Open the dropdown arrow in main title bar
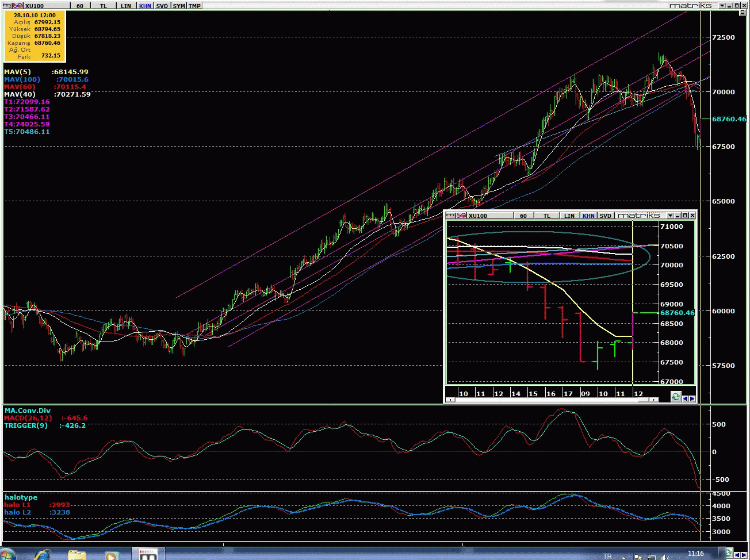The image size is (750, 560). coord(721,6)
